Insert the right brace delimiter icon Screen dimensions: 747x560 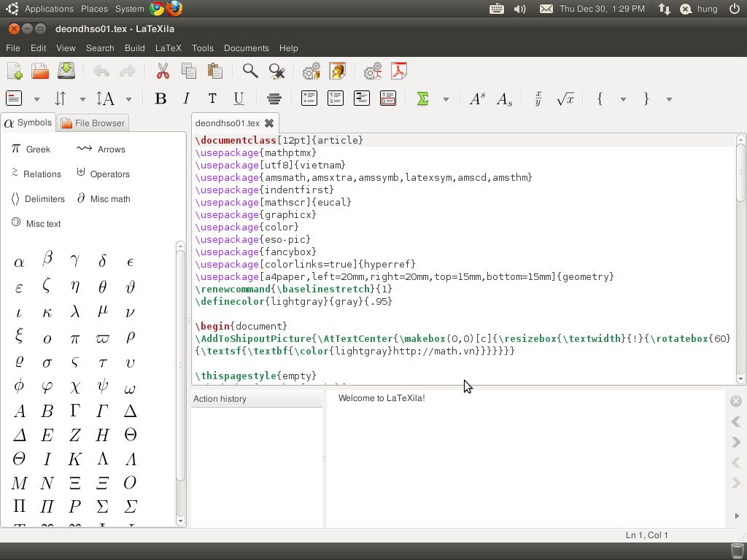point(646,98)
